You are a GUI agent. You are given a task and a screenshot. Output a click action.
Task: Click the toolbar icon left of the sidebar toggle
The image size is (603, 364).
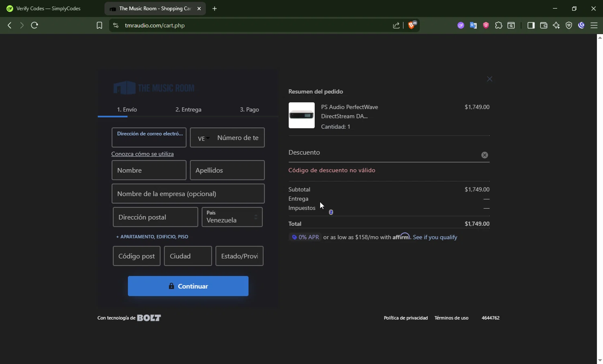511,25
